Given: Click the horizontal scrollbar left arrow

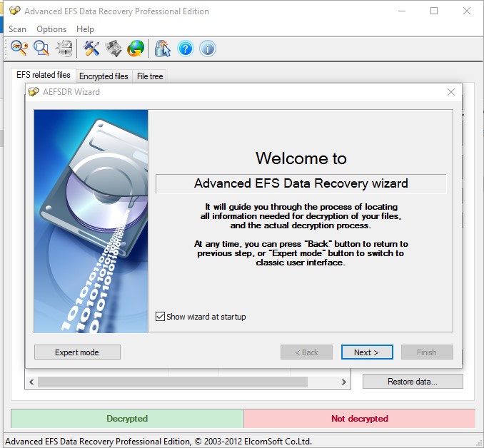Looking at the screenshot, I should point(31,382).
